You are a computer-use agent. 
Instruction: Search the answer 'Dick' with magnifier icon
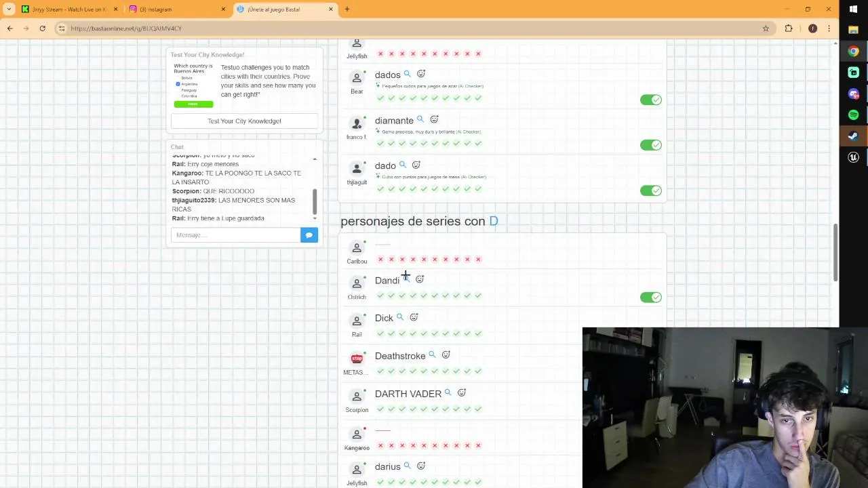point(400,317)
